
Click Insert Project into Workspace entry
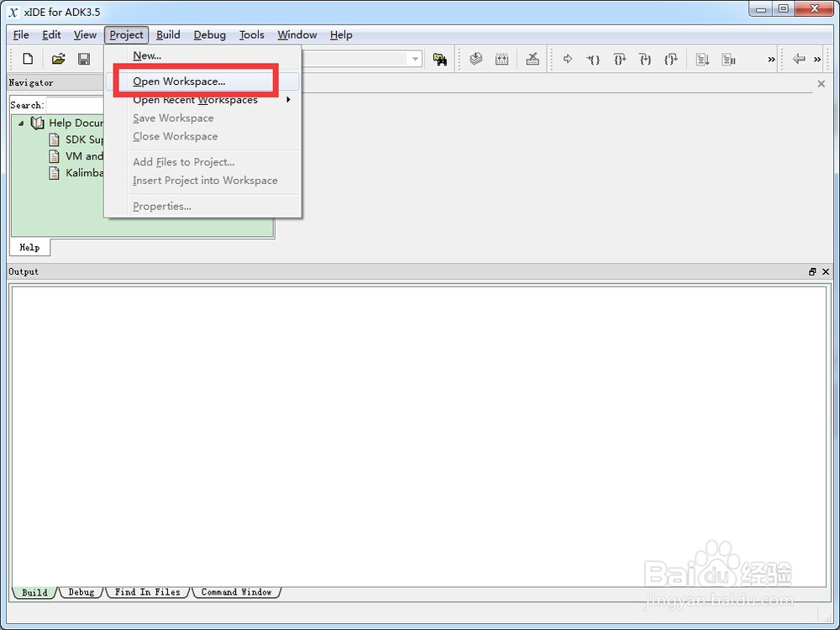(202, 180)
